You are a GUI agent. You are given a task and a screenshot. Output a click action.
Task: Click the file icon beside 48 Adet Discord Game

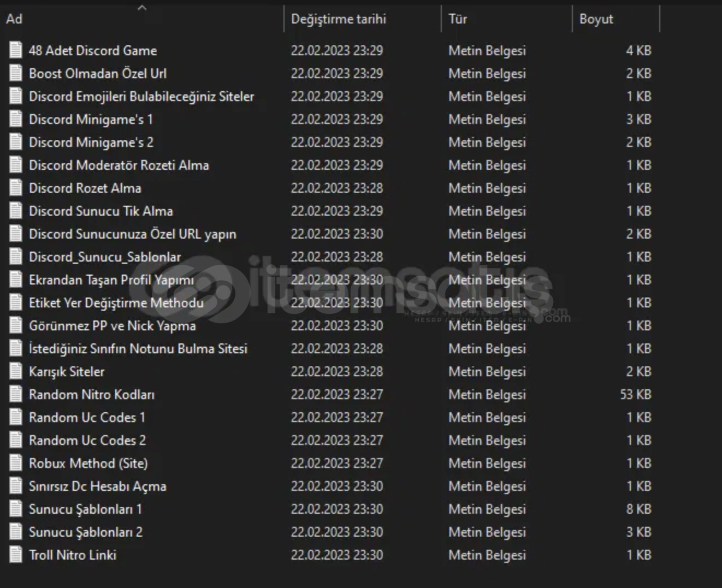pyautogui.click(x=16, y=50)
